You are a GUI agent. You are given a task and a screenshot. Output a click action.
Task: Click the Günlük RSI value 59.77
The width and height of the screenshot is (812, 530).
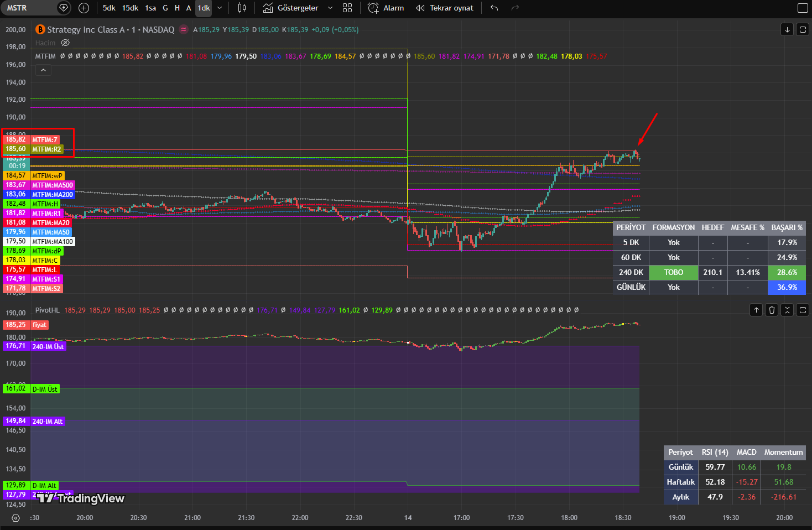pyautogui.click(x=715, y=467)
